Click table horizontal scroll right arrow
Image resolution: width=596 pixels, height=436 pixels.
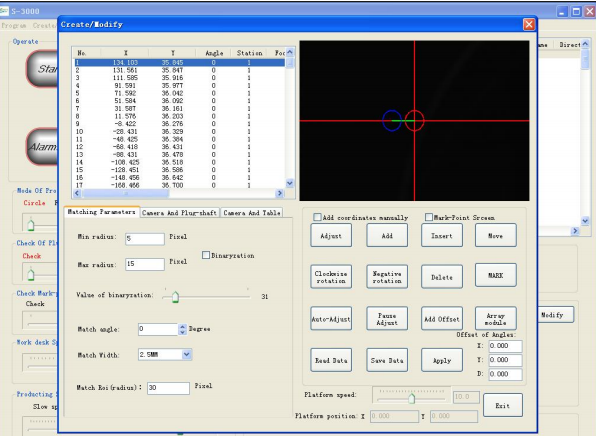pyautogui.click(x=280, y=193)
